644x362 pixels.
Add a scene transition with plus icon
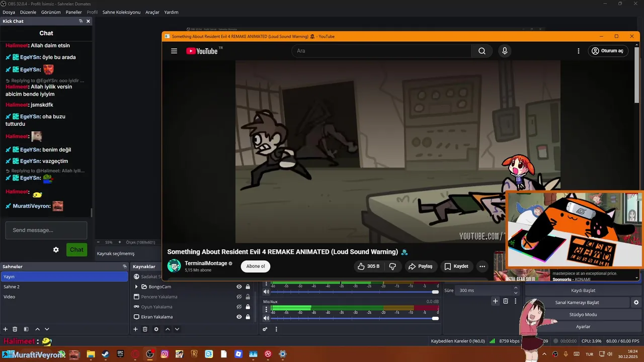pos(495,301)
